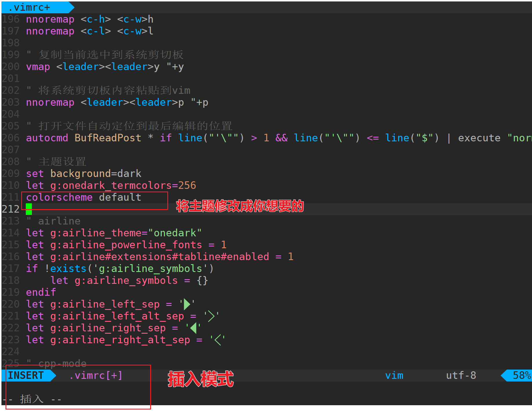Image resolution: width=532 pixels, height=411 pixels.
Task: Click 'nnoremap <c-h> <c-w>h' line
Action: 90,19
